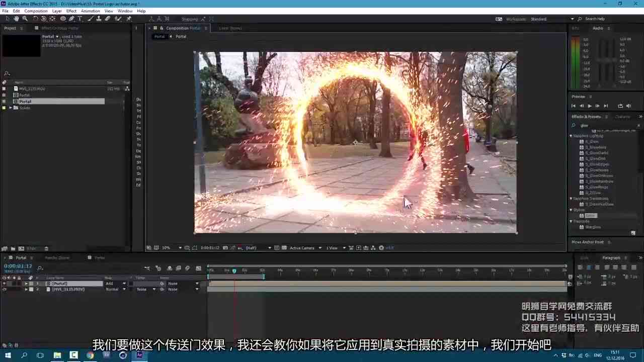Open the File menu

click(5, 11)
